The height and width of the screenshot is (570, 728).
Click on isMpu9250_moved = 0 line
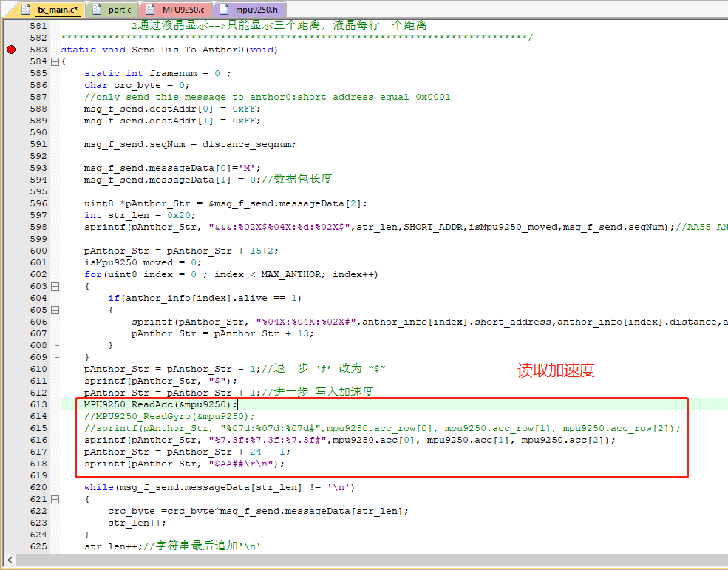coord(143,262)
